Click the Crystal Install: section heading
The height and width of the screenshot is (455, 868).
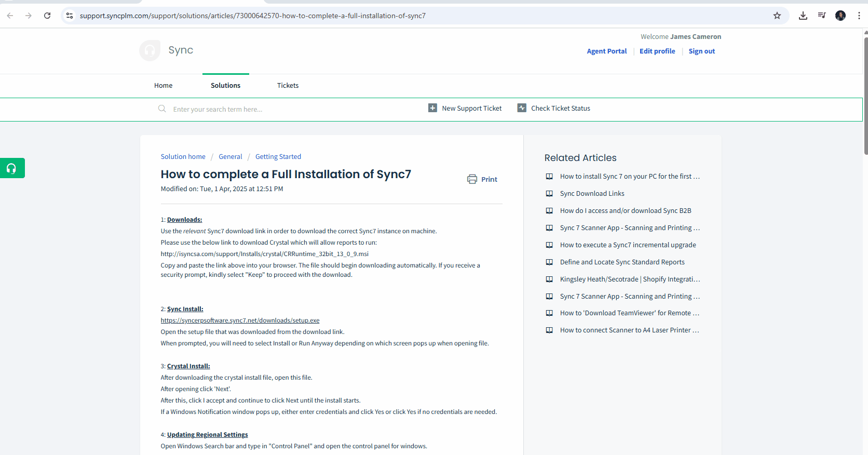pos(188,366)
